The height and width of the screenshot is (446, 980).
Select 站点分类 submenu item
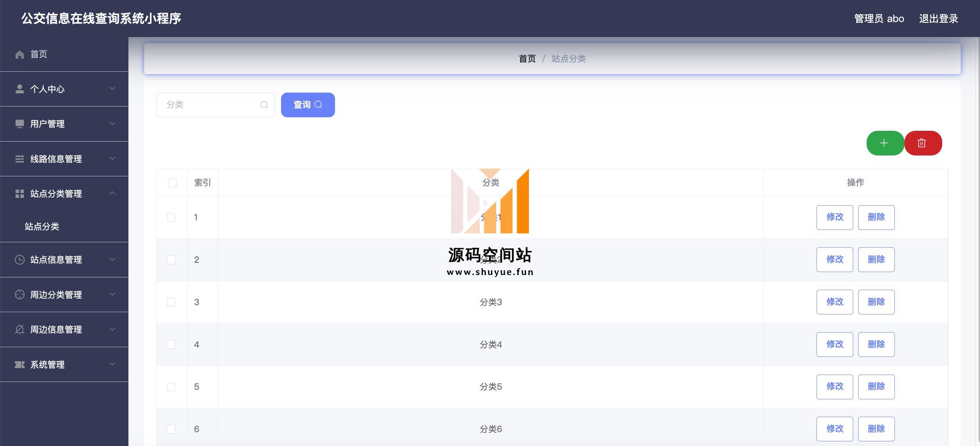pyautogui.click(x=64, y=226)
